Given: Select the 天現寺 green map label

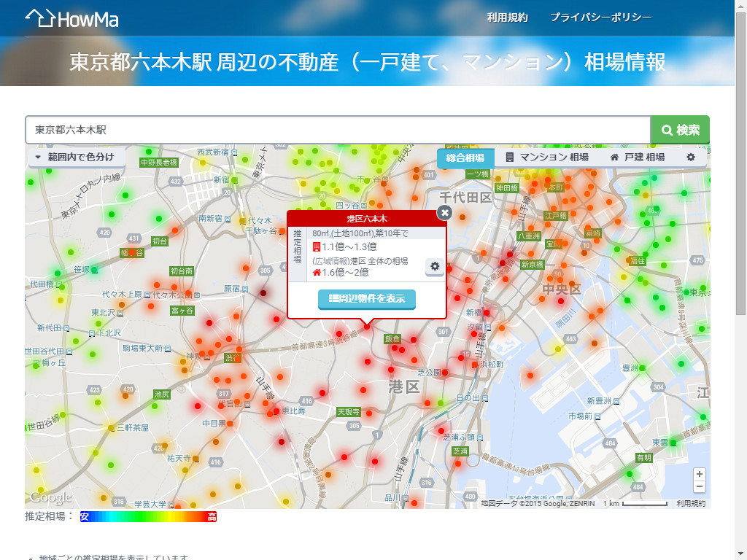Looking at the screenshot, I should click(x=348, y=412).
